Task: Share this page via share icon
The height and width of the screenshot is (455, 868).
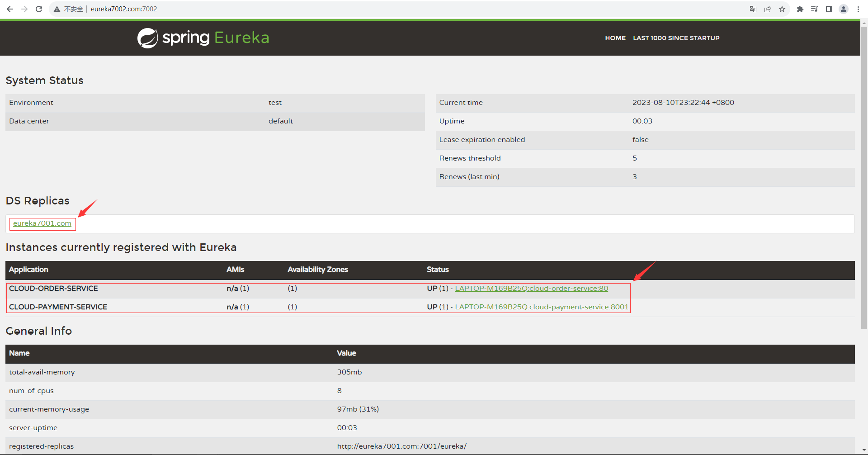Action: pos(768,9)
